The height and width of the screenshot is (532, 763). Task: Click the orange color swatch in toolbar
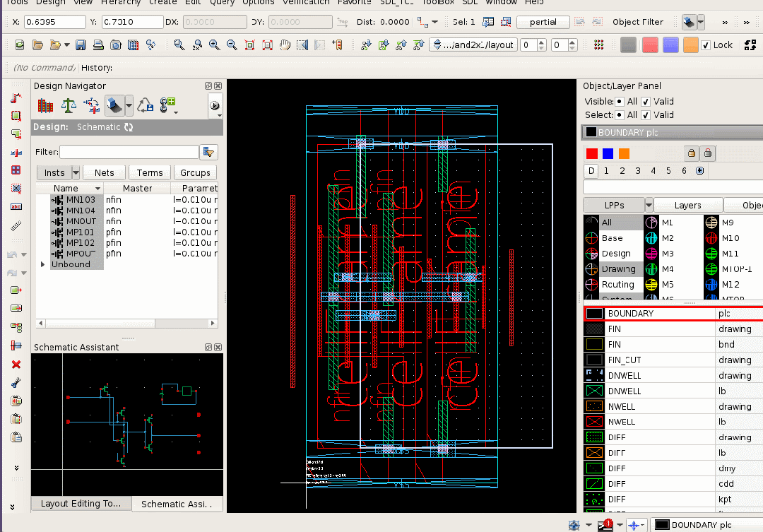pos(690,45)
